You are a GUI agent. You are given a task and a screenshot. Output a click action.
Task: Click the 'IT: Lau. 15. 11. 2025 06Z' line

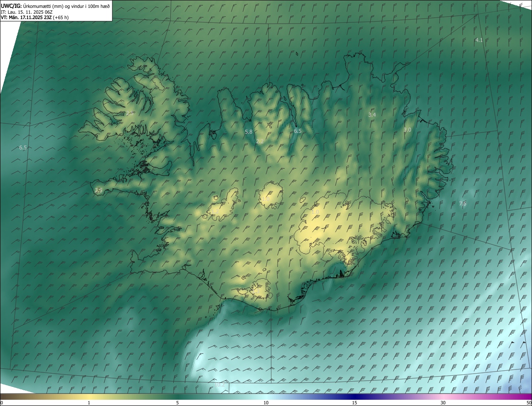click(x=27, y=12)
